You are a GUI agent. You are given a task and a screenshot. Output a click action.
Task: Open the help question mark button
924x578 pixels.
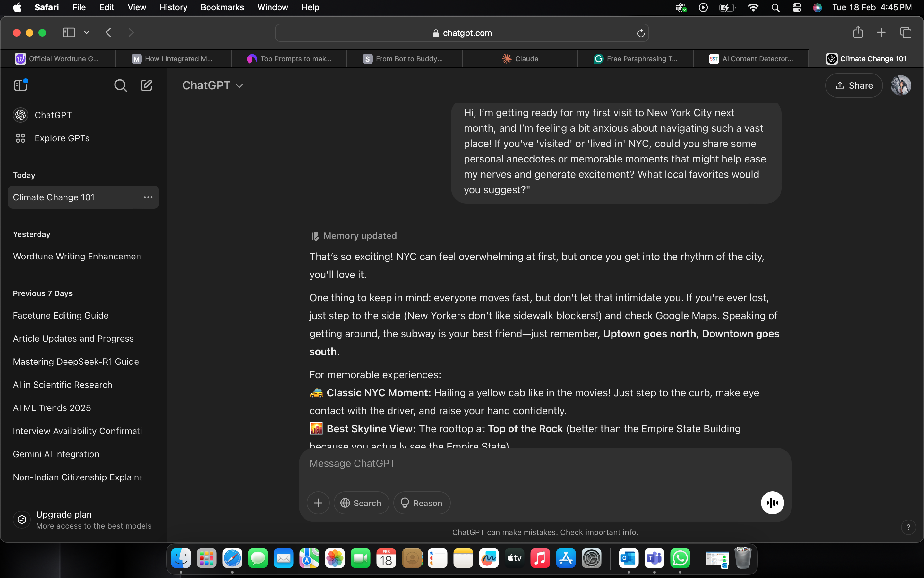click(908, 527)
